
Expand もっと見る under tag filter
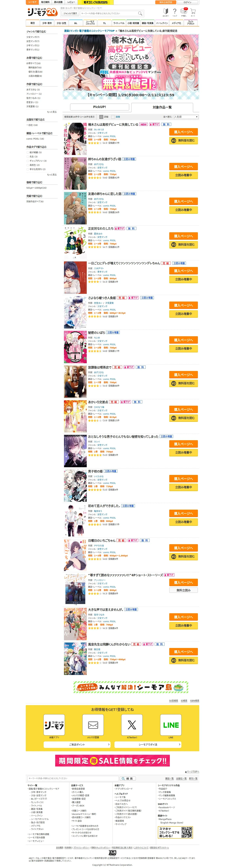tap(52, 175)
